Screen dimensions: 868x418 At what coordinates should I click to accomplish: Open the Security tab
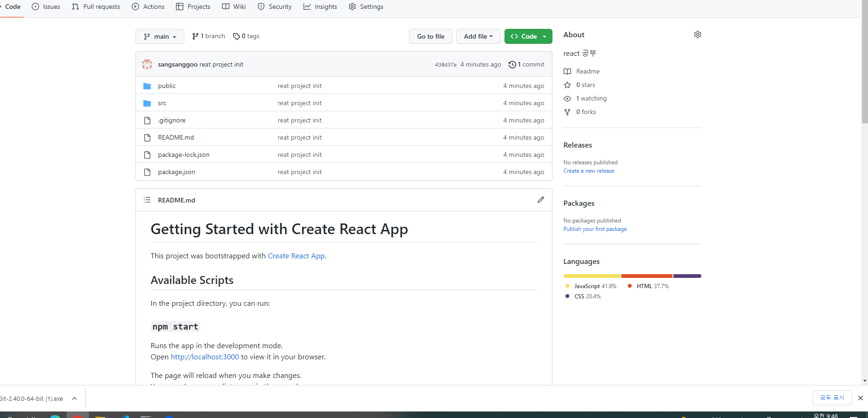pyautogui.click(x=275, y=7)
